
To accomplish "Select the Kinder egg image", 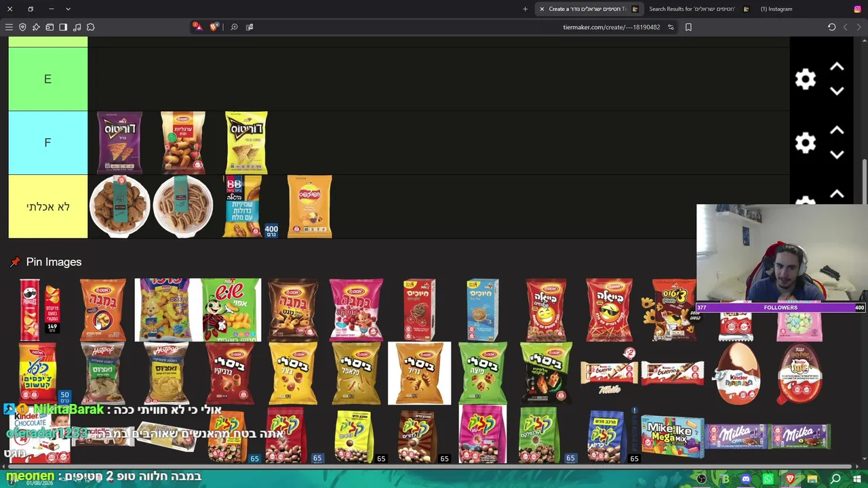I will [x=737, y=373].
